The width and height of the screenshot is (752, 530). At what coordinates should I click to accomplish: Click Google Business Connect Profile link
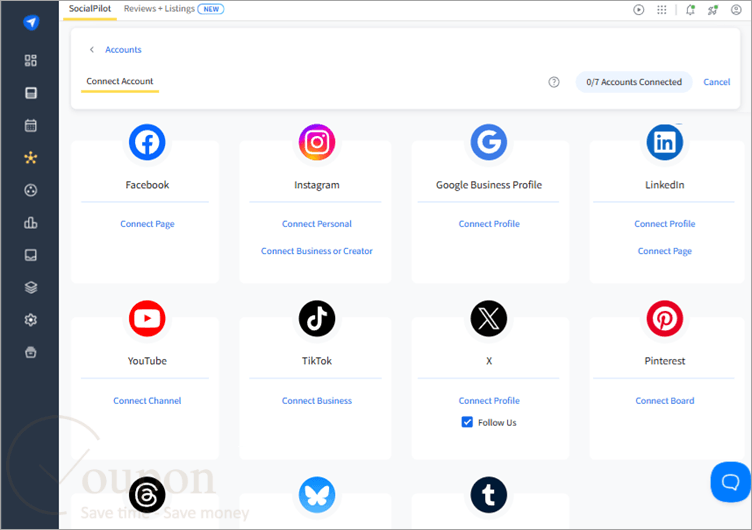(x=489, y=224)
